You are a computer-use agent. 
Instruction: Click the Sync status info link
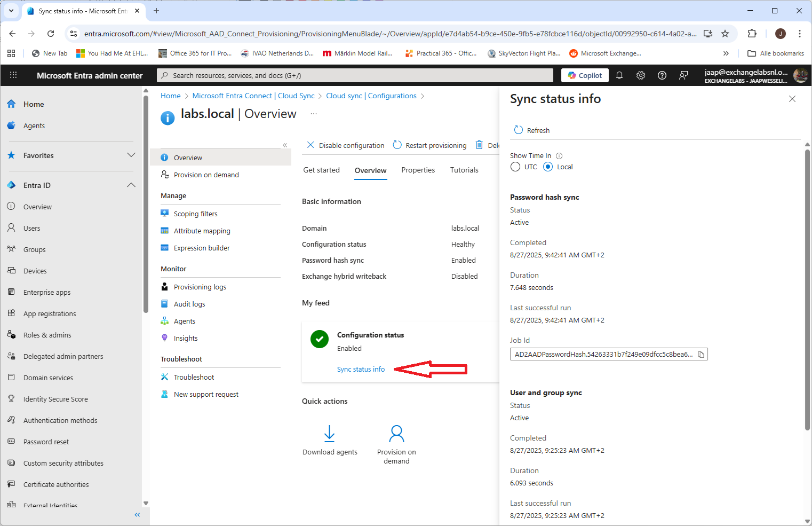361,369
